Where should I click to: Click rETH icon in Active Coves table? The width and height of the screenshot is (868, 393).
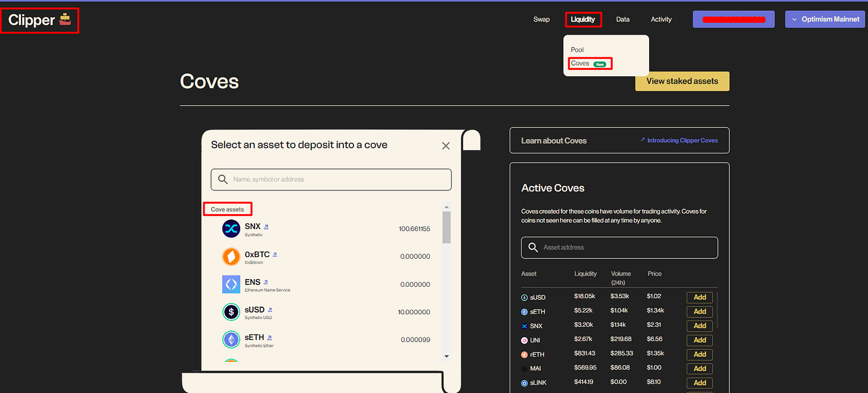pyautogui.click(x=525, y=355)
